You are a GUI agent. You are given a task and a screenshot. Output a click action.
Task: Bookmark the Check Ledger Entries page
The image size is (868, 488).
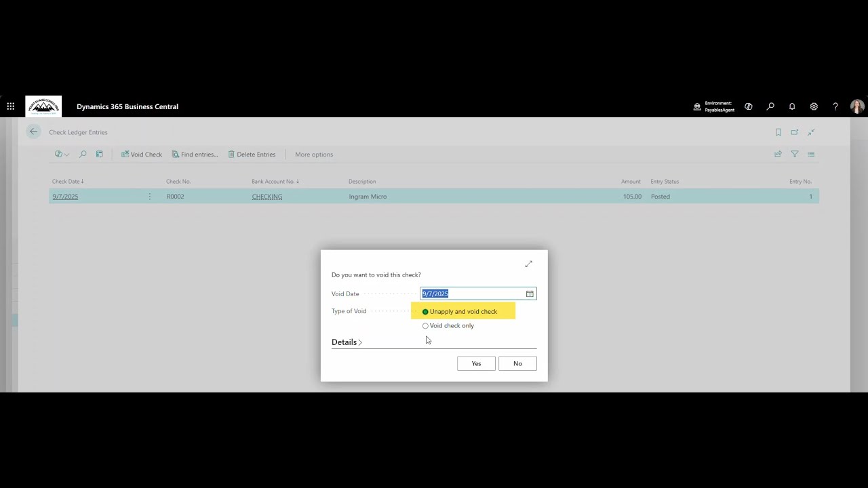778,132
